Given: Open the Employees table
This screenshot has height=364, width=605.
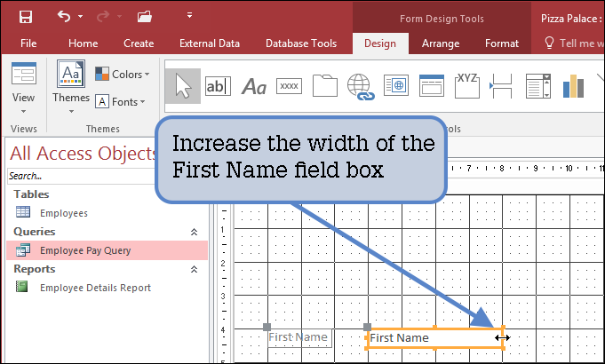Looking at the screenshot, I should point(64,213).
